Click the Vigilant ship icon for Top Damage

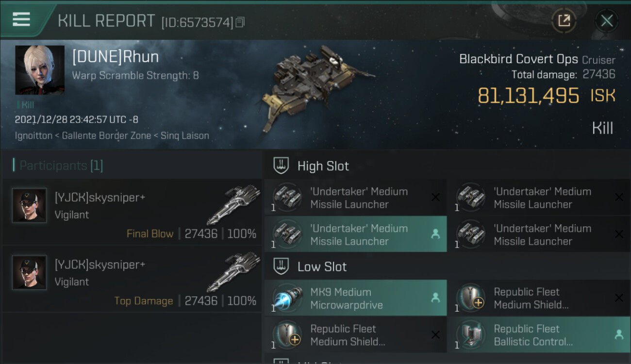236,271
